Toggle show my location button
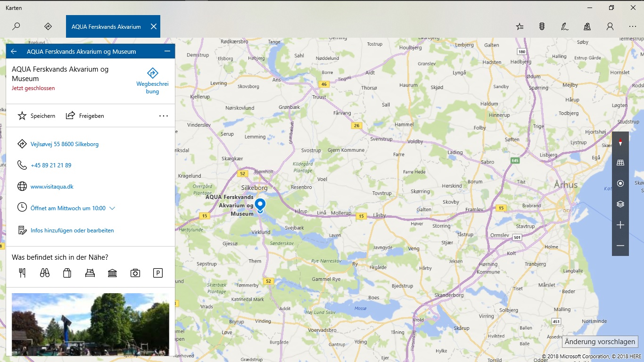 point(620,183)
